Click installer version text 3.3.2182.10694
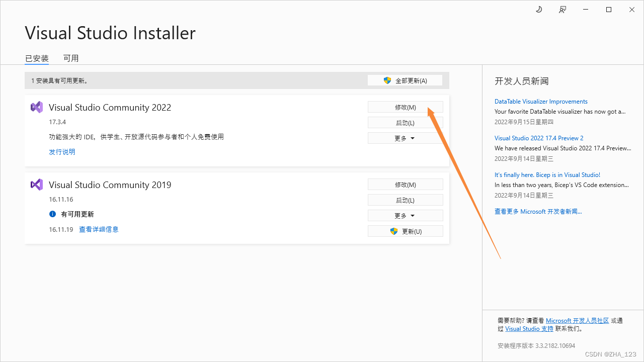 click(x=536, y=346)
